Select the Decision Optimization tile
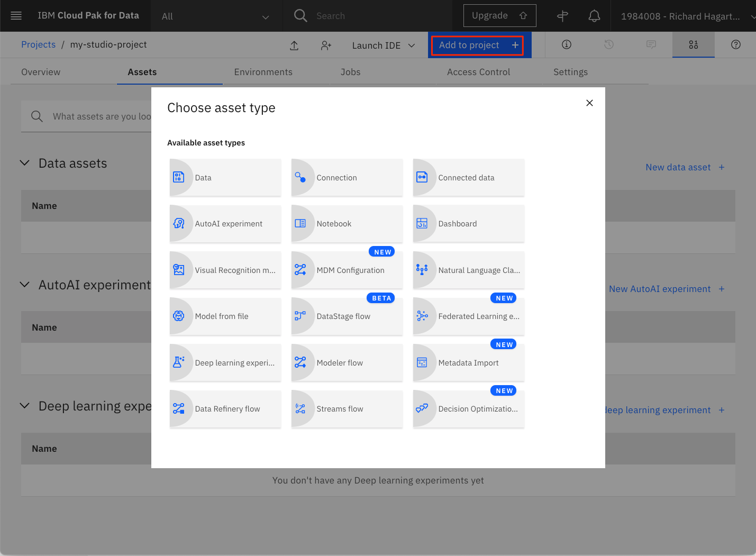Viewport: 756px width, 556px height. point(469,409)
